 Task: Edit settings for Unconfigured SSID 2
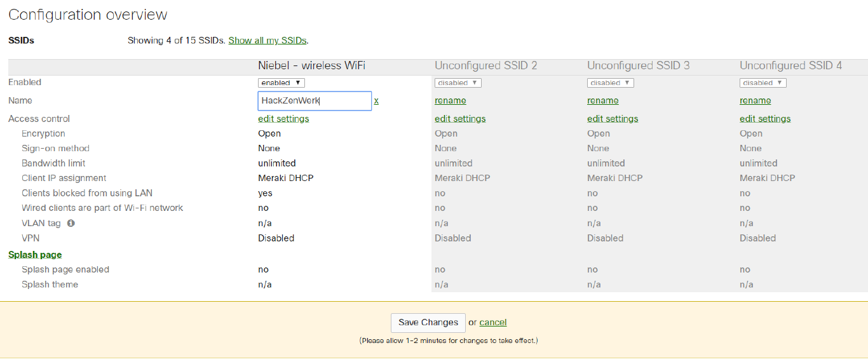(460, 119)
